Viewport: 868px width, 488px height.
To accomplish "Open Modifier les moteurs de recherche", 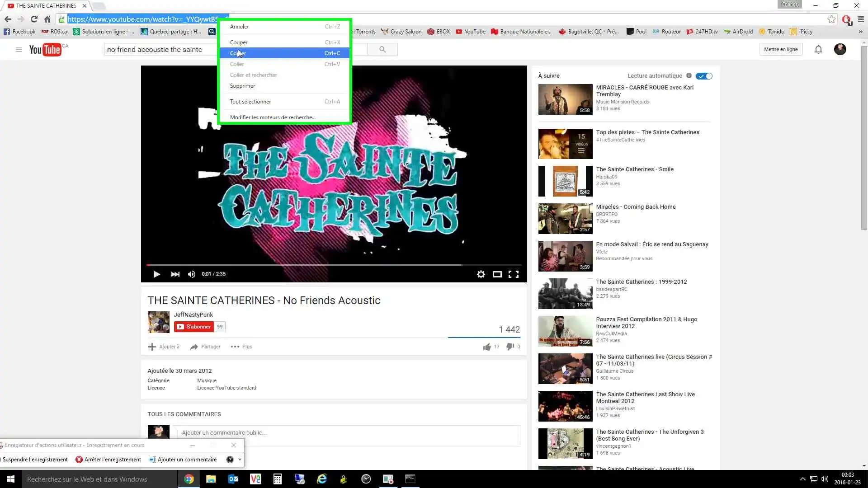I will point(285,117).
